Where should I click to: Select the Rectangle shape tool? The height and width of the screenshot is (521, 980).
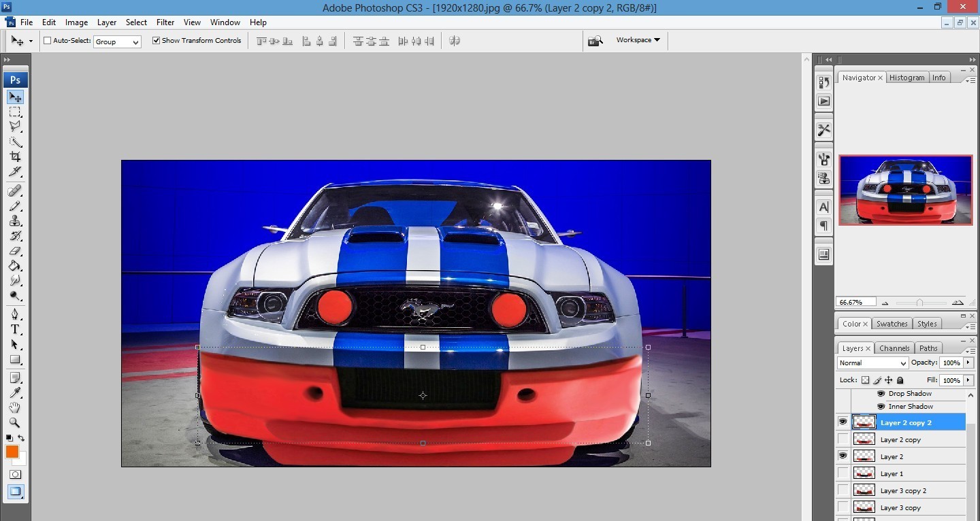pos(15,360)
